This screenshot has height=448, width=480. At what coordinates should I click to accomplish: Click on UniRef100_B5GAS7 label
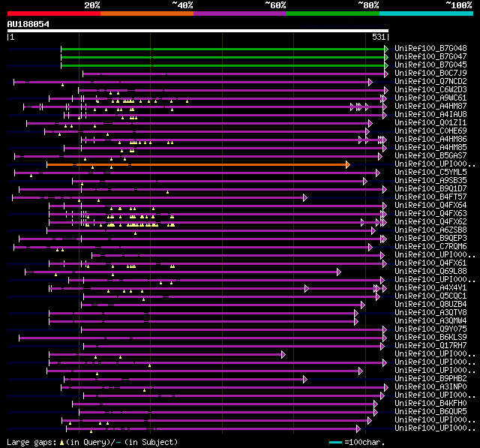(x=430, y=156)
